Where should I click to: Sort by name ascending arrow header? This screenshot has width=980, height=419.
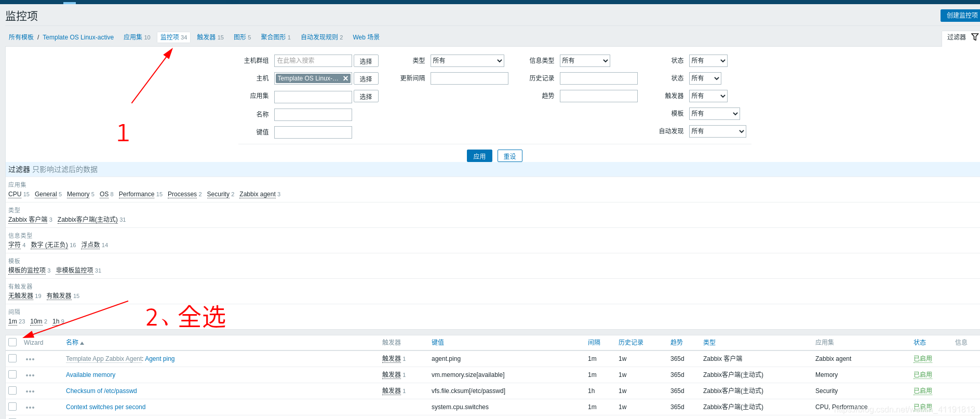[x=75, y=343]
